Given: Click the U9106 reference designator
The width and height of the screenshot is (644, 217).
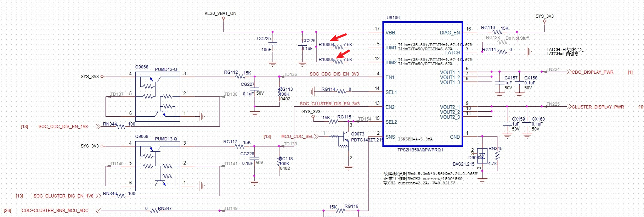Looking at the screenshot, I should [393, 18].
